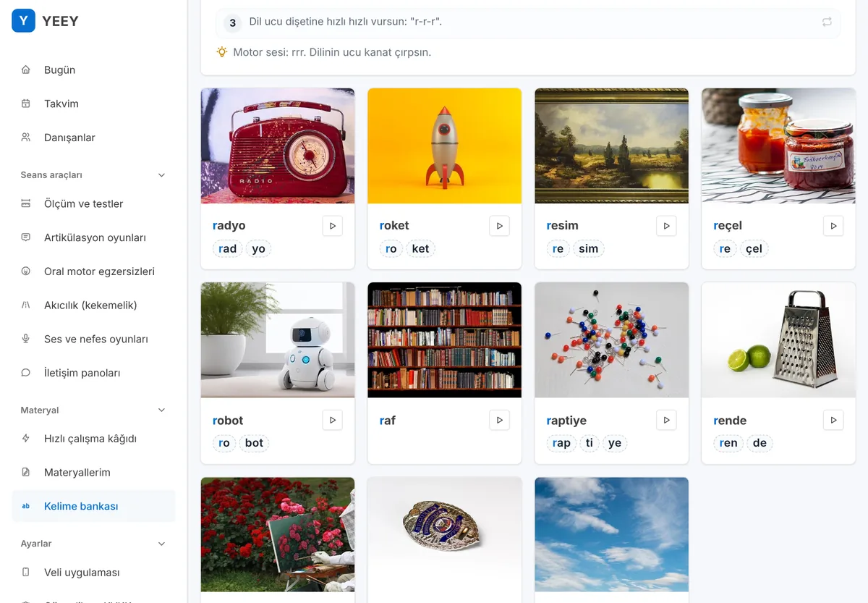The image size is (868, 603).
Task: Open the YEEY logo home
Action: click(x=46, y=21)
